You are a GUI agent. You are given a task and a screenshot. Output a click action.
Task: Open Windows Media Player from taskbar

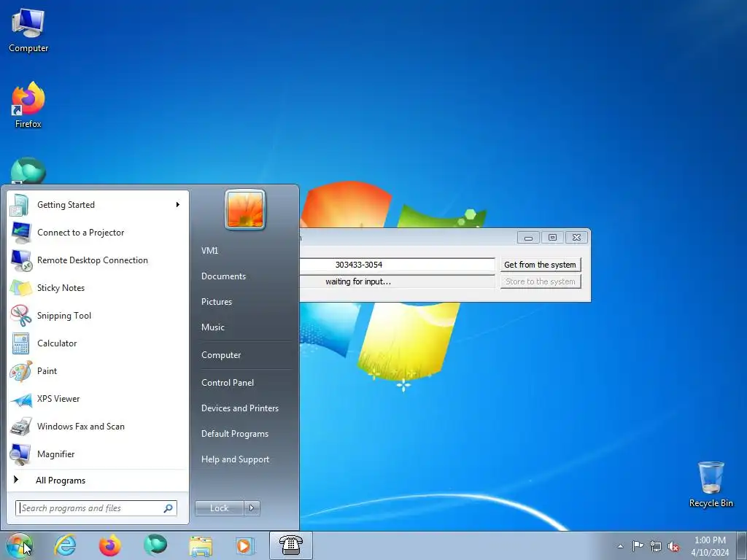pos(245,545)
